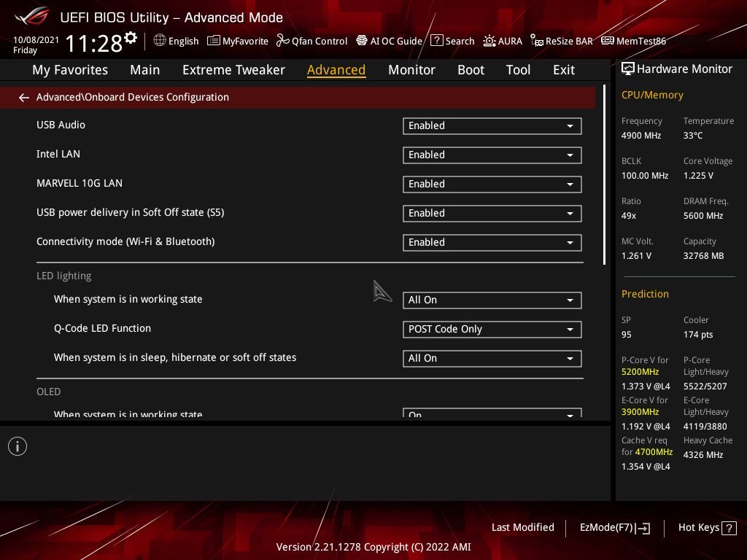Open the AI OC Guide icon
The height and width of the screenshot is (560, 747).
(362, 41)
